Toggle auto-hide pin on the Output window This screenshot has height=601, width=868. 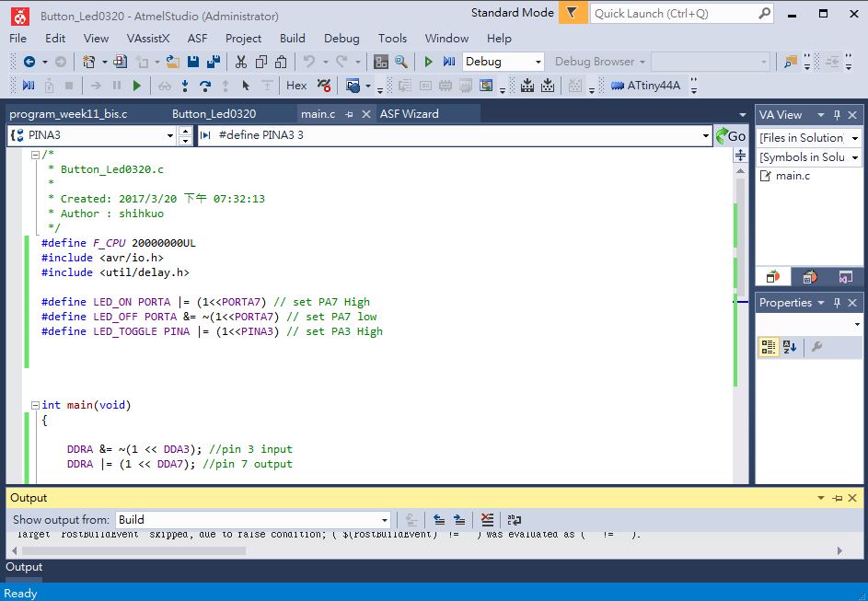(x=837, y=497)
